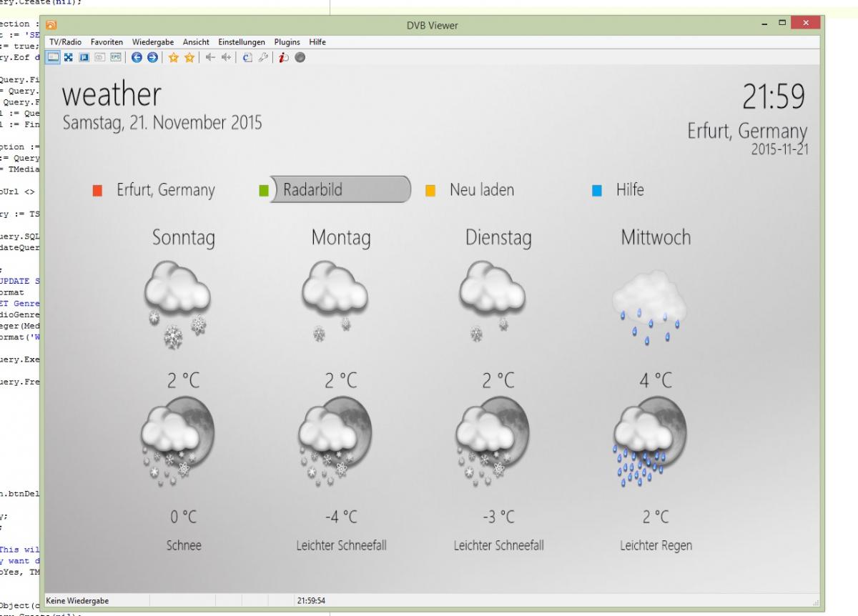The height and width of the screenshot is (616, 858).
Task: Click Montag's -4 °C low temperature
Action: tap(341, 516)
